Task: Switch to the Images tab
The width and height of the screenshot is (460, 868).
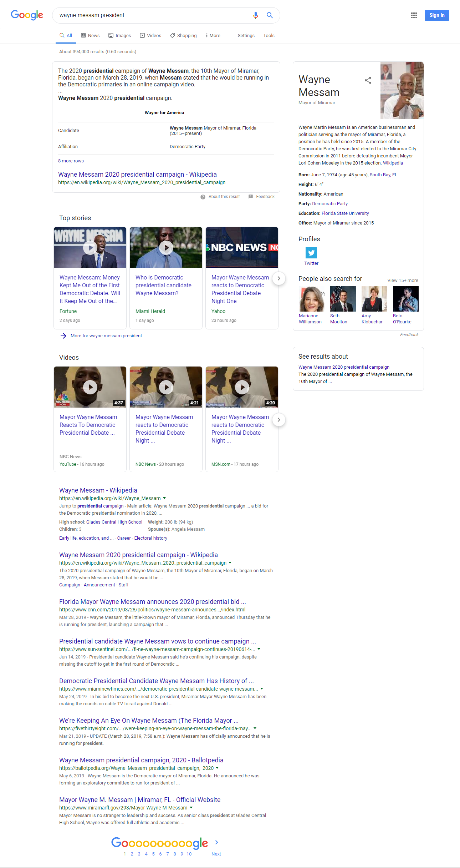Action: coord(120,36)
